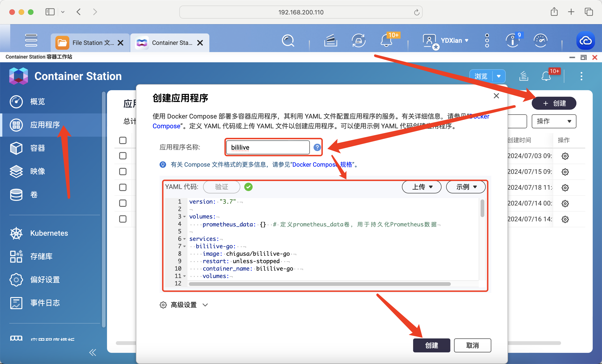Open Kubernetes section in sidebar
The height and width of the screenshot is (364, 602).
point(49,233)
